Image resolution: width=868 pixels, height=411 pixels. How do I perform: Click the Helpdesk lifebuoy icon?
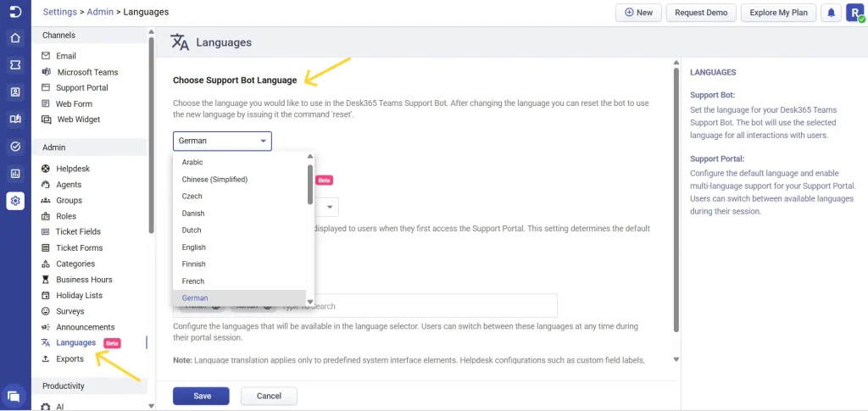[x=46, y=169]
